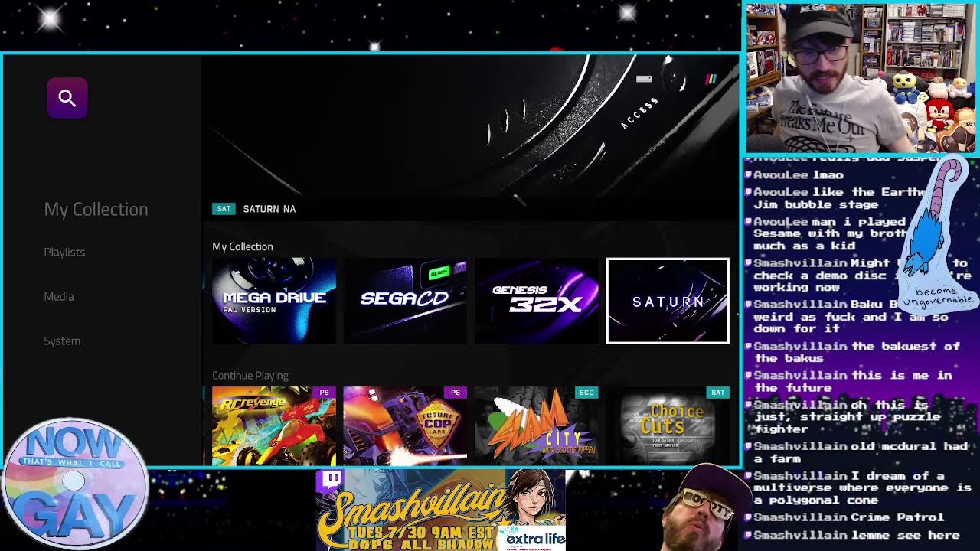Open Slam City with Scottie Pippen
The width and height of the screenshot is (980, 551).
536,426
